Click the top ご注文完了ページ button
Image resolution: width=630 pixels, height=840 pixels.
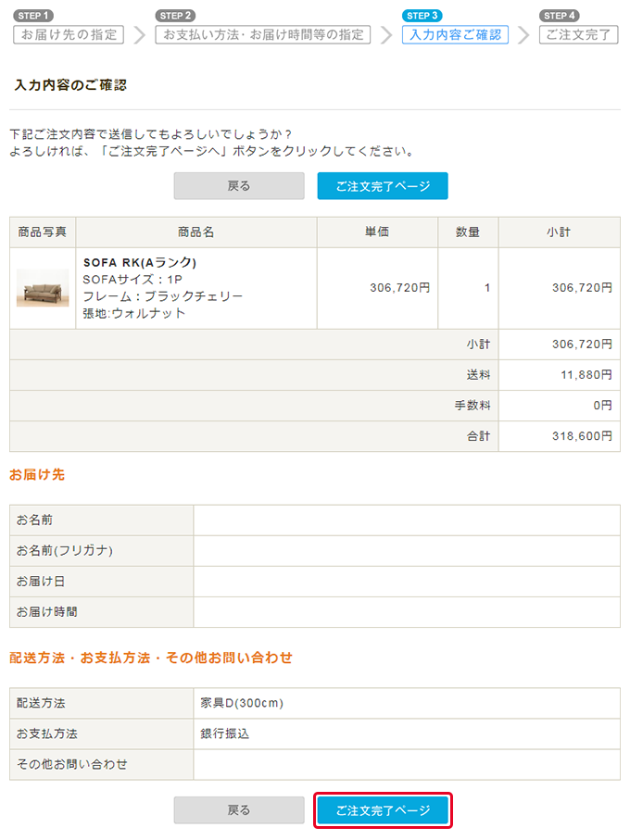click(x=383, y=186)
